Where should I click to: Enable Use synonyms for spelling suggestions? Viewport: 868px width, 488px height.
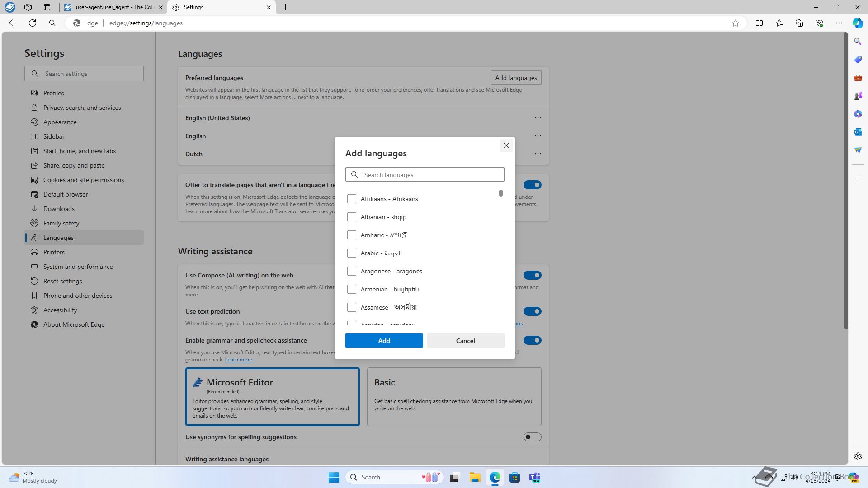tap(532, 437)
